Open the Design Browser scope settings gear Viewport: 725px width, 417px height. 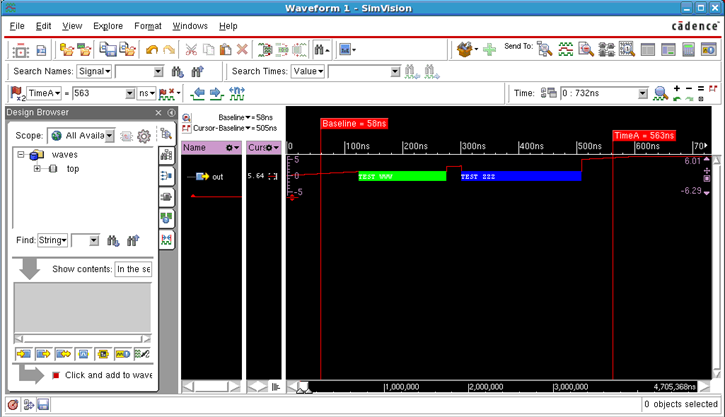144,136
